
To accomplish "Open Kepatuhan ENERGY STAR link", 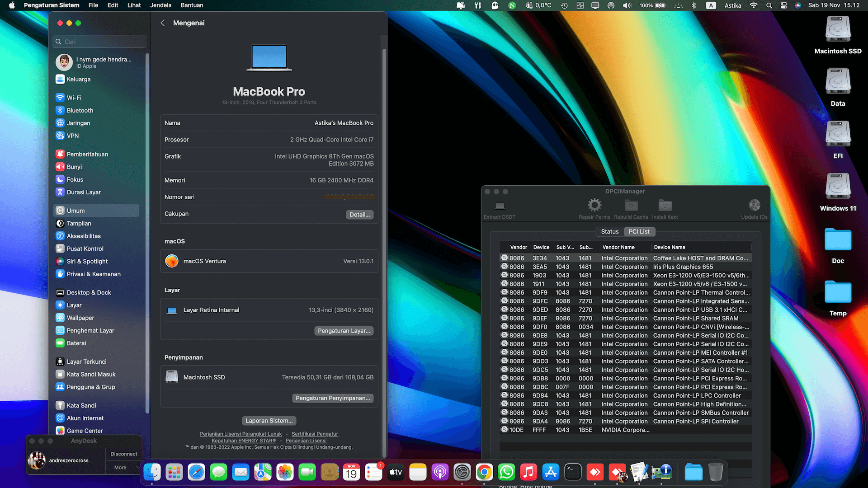I will pos(244,441).
